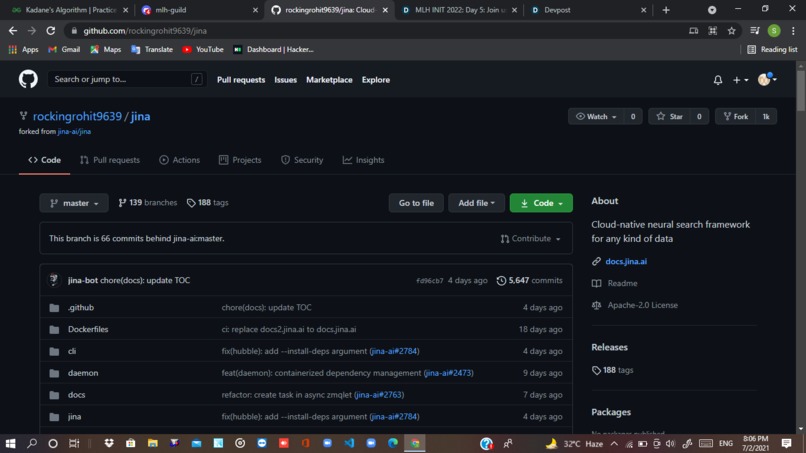Open the Contribute dropdown
Image resolution: width=806 pixels, height=453 pixels.
[530, 239]
